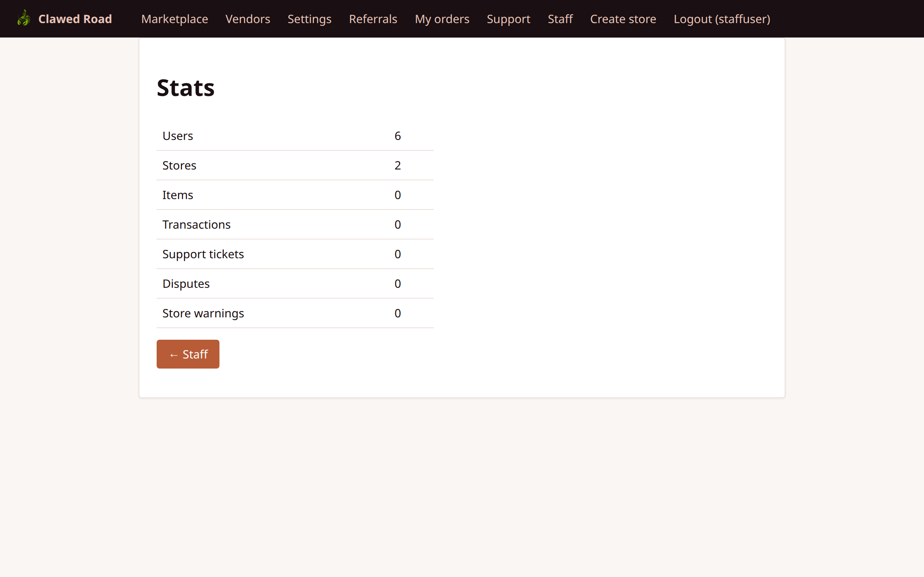
Task: Click the Transactions statistic row
Action: point(295,224)
